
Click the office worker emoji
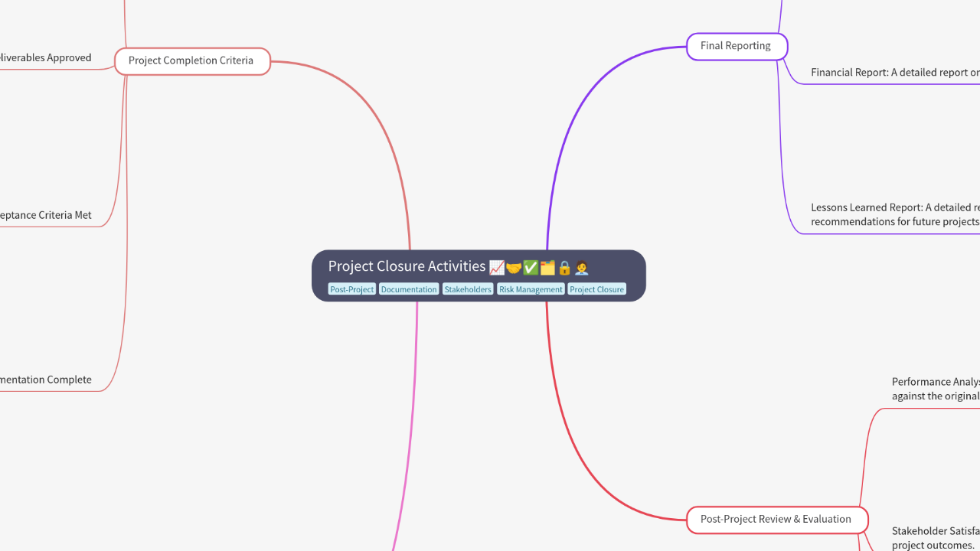pos(581,268)
